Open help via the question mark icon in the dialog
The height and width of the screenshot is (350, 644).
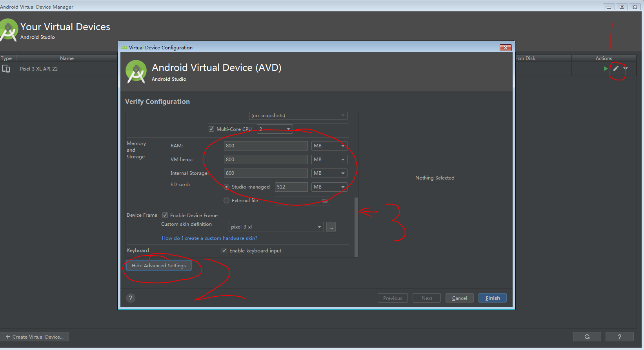131,298
